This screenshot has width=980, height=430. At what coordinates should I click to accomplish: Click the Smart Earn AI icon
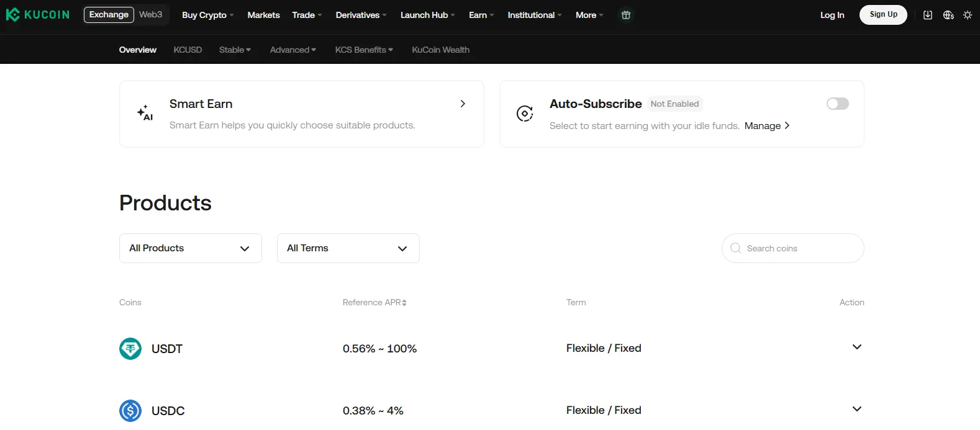[145, 112]
